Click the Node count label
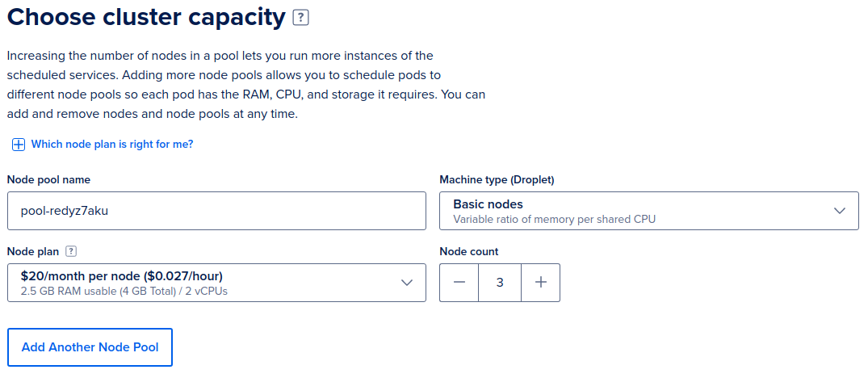Screen dimensions: 868x378 coord(469,251)
